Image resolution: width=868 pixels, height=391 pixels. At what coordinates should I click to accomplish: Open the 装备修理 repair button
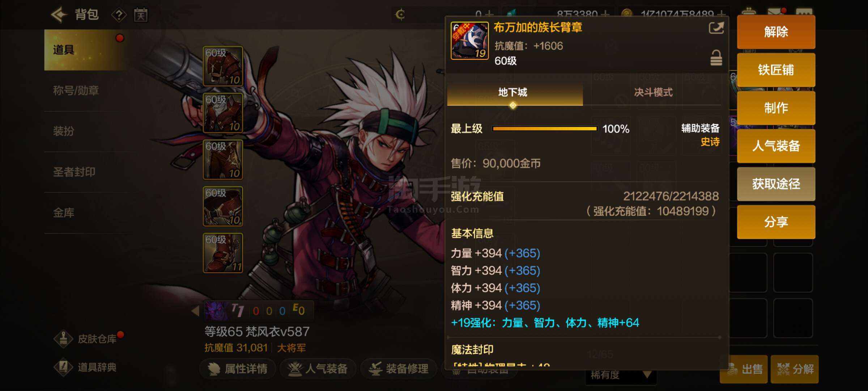pyautogui.click(x=399, y=369)
